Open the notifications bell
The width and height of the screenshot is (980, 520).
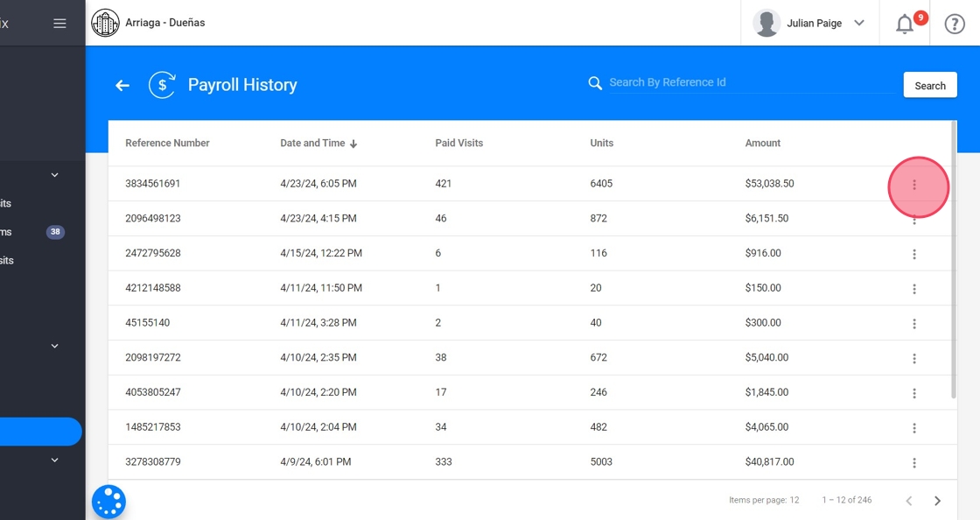[905, 24]
